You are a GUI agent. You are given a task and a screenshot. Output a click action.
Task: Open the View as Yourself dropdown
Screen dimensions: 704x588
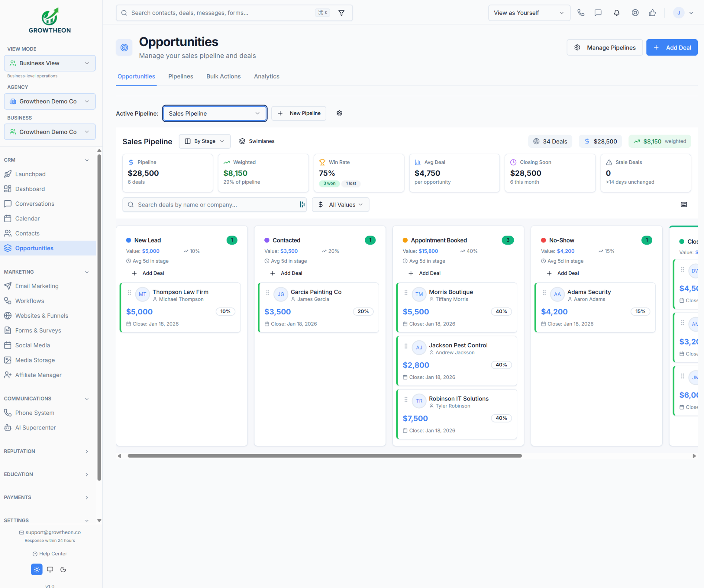pyautogui.click(x=529, y=13)
